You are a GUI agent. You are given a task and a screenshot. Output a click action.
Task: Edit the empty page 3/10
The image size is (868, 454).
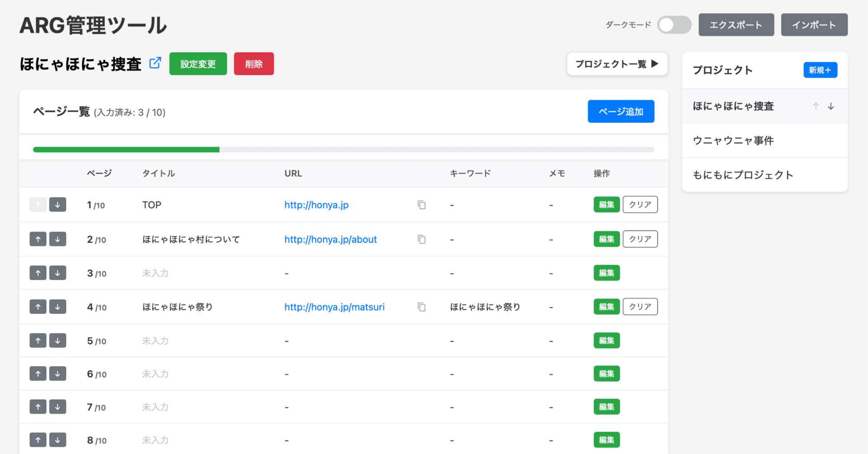606,273
